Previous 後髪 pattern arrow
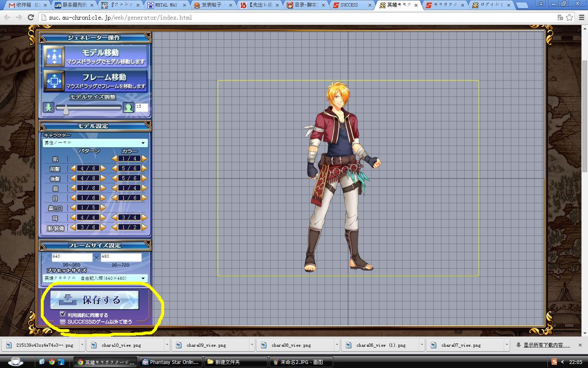Screen dimensions: 588x368 click(73, 178)
